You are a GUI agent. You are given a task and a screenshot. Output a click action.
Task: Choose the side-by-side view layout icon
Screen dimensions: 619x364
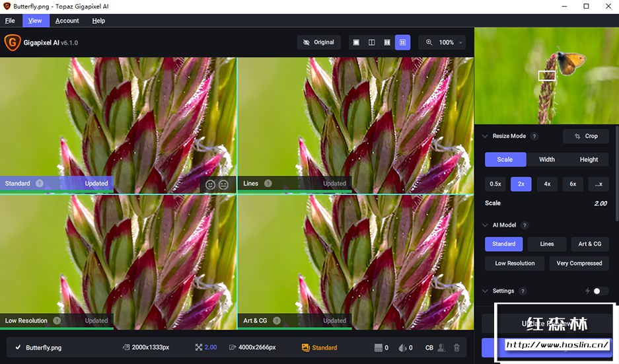click(387, 42)
